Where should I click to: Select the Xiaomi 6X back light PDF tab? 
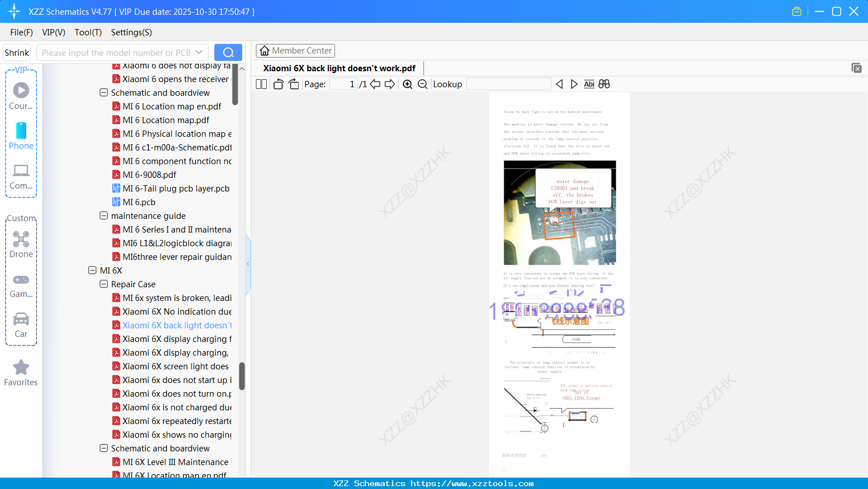[x=339, y=68]
